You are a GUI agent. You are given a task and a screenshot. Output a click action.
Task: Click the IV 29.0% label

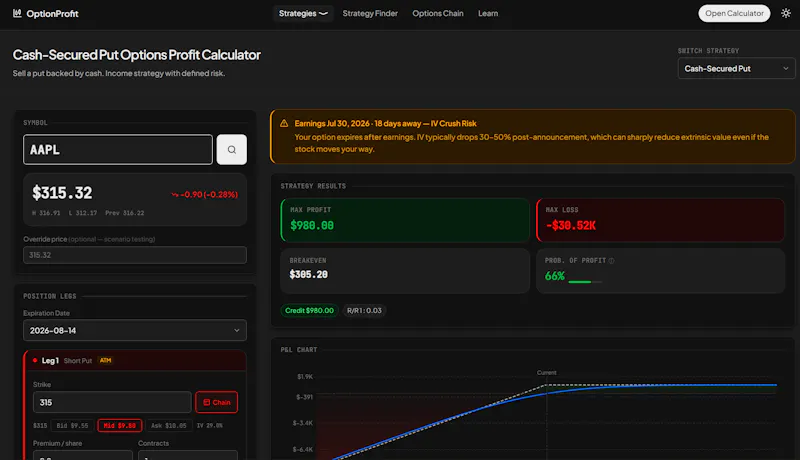(210, 425)
